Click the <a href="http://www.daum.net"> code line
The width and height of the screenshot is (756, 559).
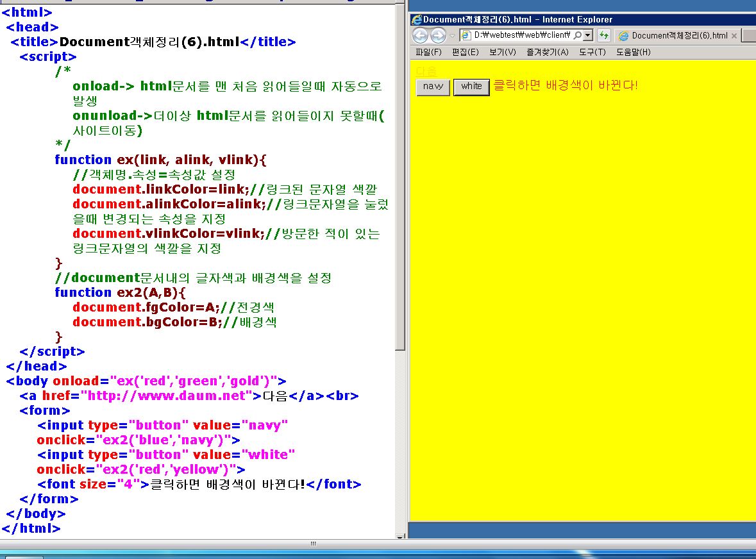[x=189, y=396]
